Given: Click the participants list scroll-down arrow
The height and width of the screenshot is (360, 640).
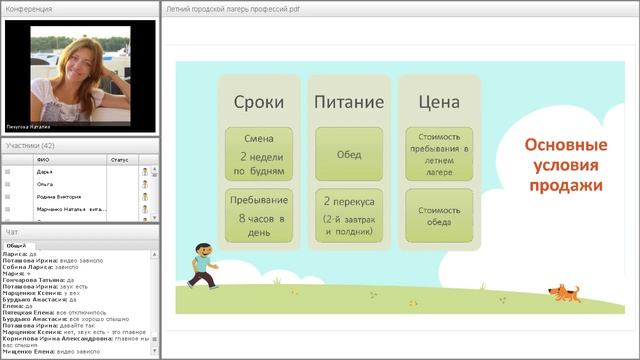Looking at the screenshot, I should point(154,218).
